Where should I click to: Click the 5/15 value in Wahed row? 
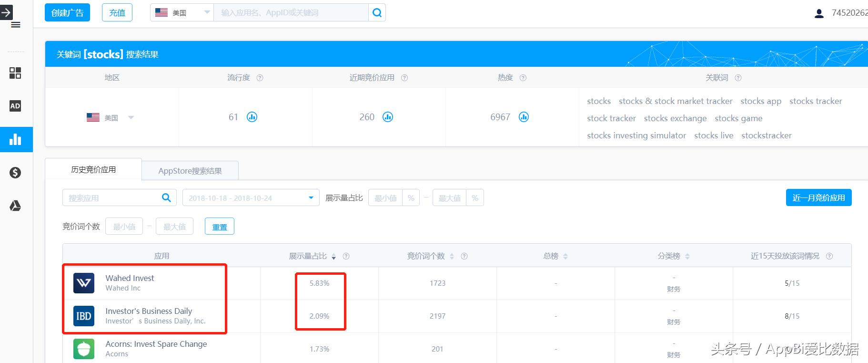click(x=792, y=283)
